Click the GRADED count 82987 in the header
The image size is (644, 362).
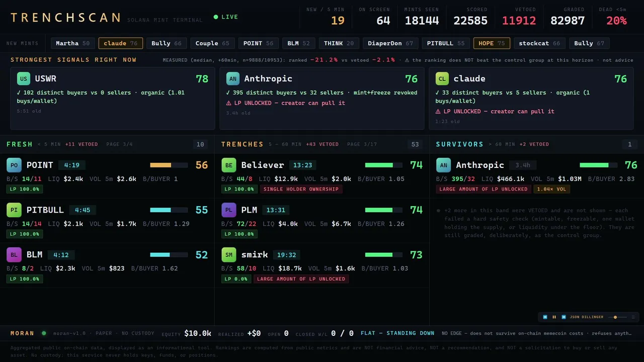568,21
